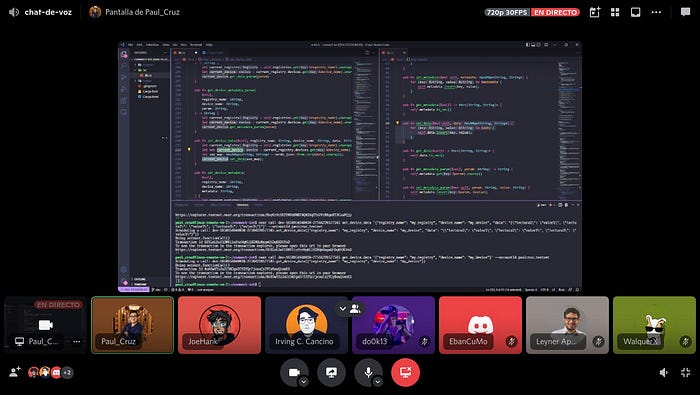Click the EbanCuMo name label
This screenshot has height=395, width=700.
coord(468,341)
